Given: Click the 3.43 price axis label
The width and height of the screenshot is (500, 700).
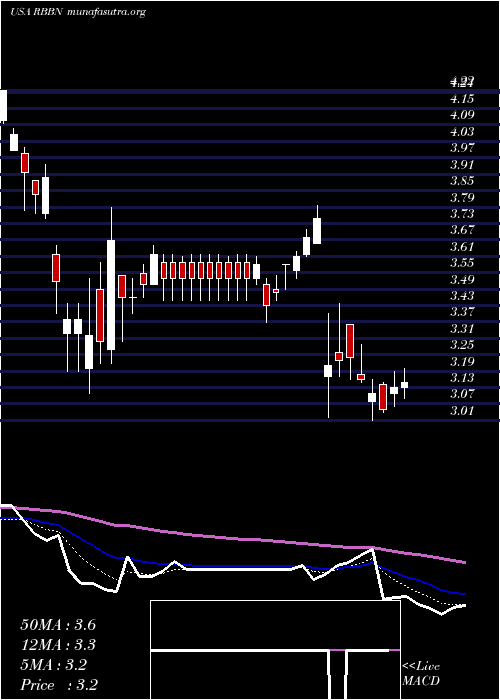Looking at the screenshot, I should (x=462, y=296).
